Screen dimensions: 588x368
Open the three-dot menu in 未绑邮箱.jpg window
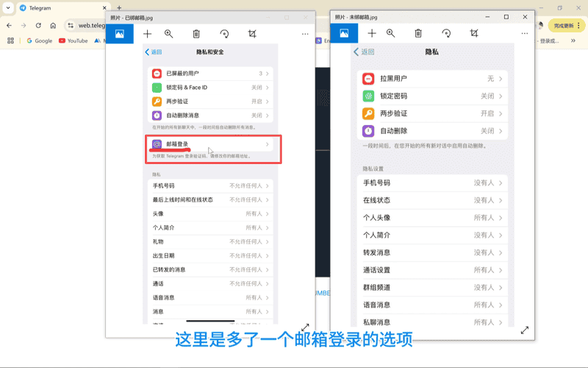[524, 33]
